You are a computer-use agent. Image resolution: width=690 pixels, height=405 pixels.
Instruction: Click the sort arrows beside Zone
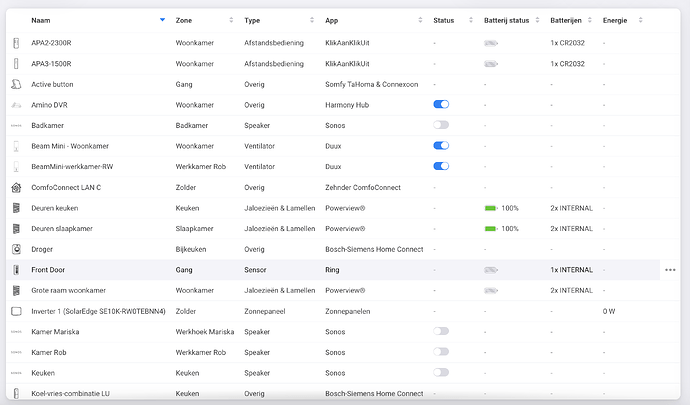[x=231, y=20]
